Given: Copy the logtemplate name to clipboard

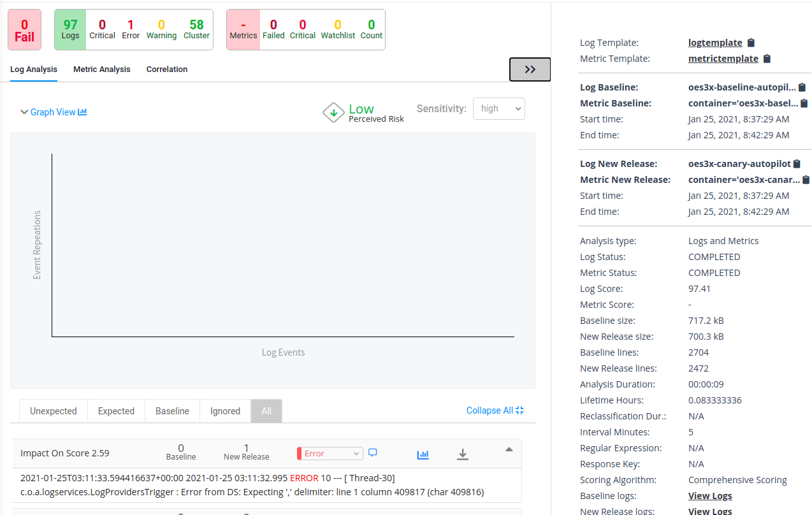Looking at the screenshot, I should tap(750, 42).
